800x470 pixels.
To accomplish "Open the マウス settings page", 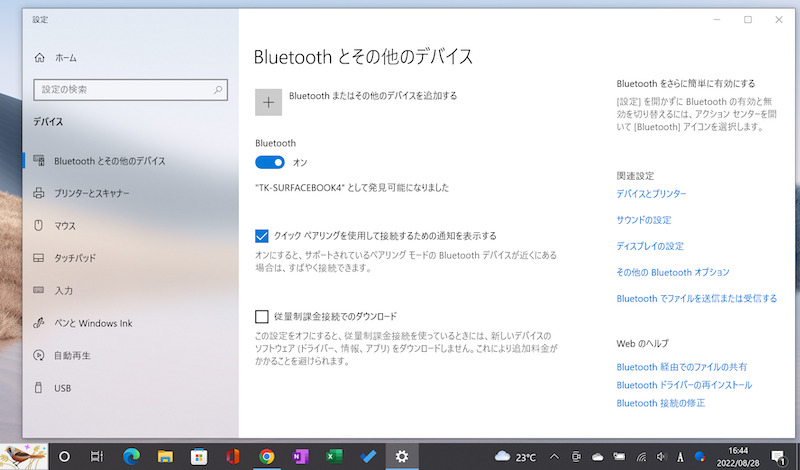I will click(65, 225).
